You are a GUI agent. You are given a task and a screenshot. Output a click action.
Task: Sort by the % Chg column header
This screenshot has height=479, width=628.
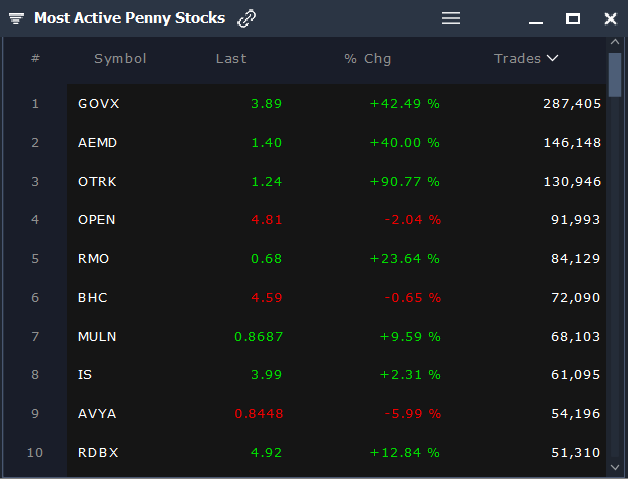tap(368, 58)
